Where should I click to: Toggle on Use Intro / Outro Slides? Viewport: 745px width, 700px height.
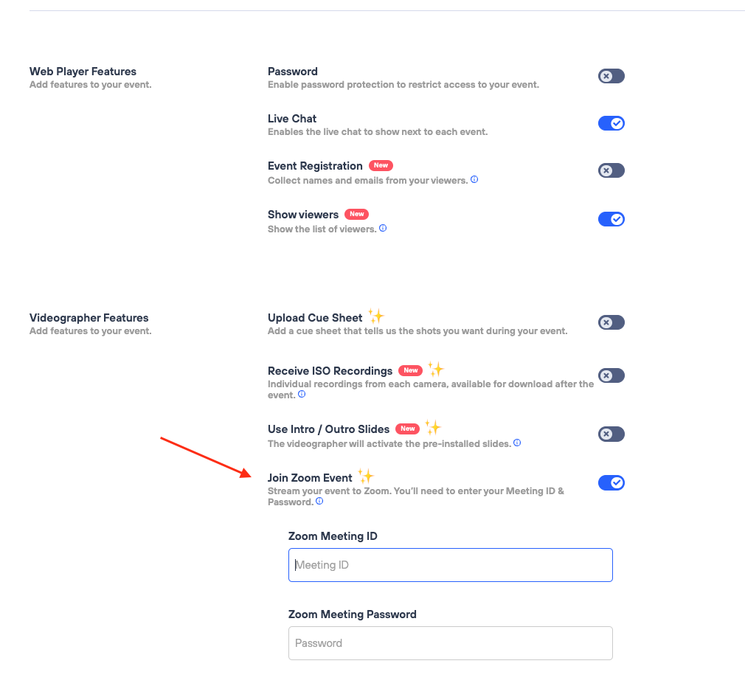click(611, 434)
